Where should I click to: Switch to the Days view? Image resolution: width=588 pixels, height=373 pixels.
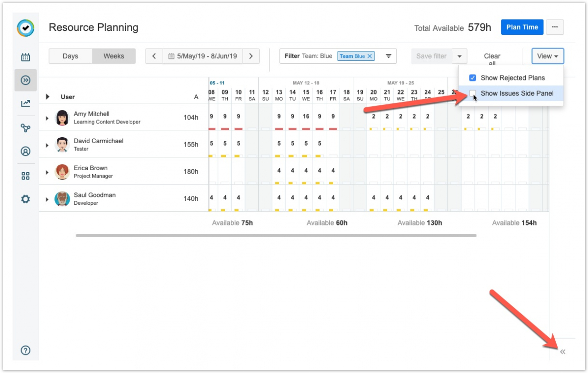[71, 56]
